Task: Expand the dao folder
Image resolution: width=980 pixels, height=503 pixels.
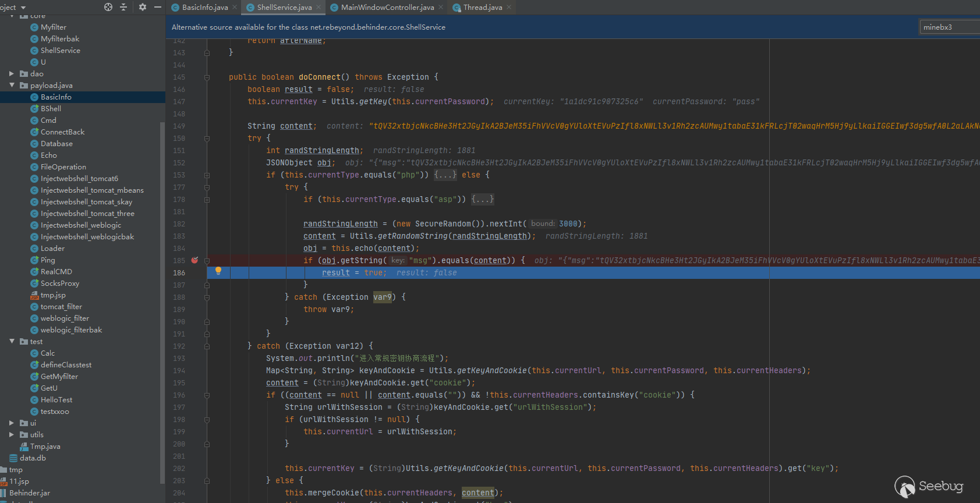Action: click(12, 74)
